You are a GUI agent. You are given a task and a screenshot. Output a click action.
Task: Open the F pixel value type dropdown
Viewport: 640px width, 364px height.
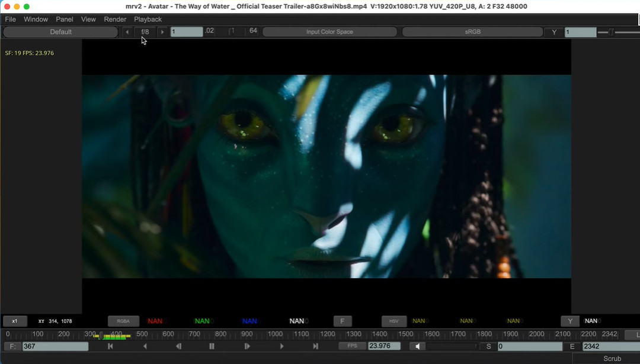coord(342,321)
